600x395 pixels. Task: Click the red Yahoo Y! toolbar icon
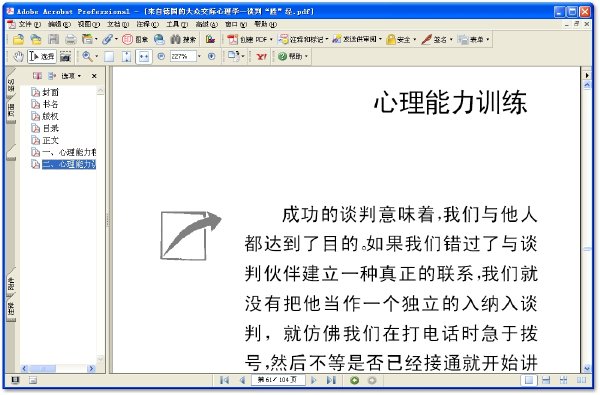coord(262,57)
